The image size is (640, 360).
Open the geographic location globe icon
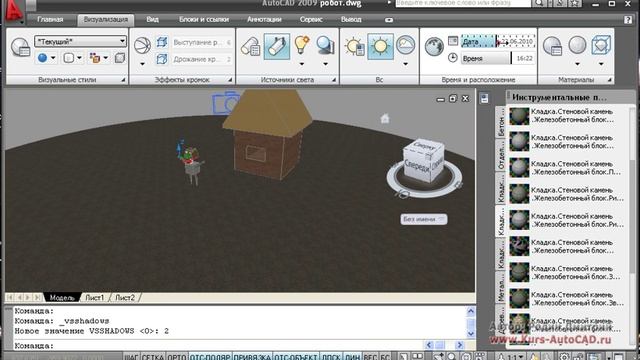434,47
